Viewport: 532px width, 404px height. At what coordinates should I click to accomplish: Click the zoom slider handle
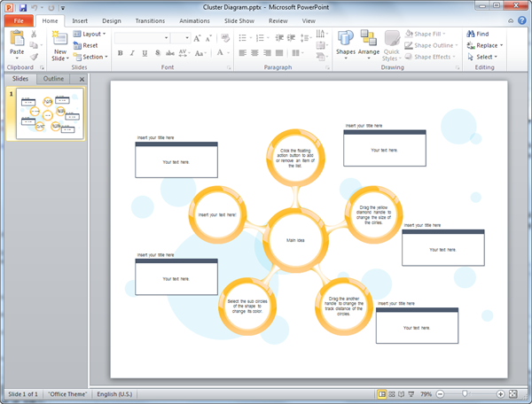(464, 393)
